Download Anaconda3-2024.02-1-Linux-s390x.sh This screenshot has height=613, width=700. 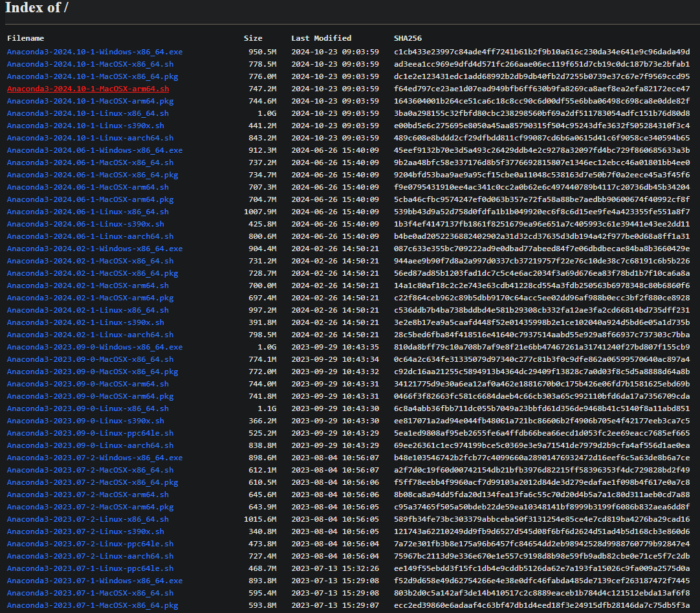click(85, 322)
